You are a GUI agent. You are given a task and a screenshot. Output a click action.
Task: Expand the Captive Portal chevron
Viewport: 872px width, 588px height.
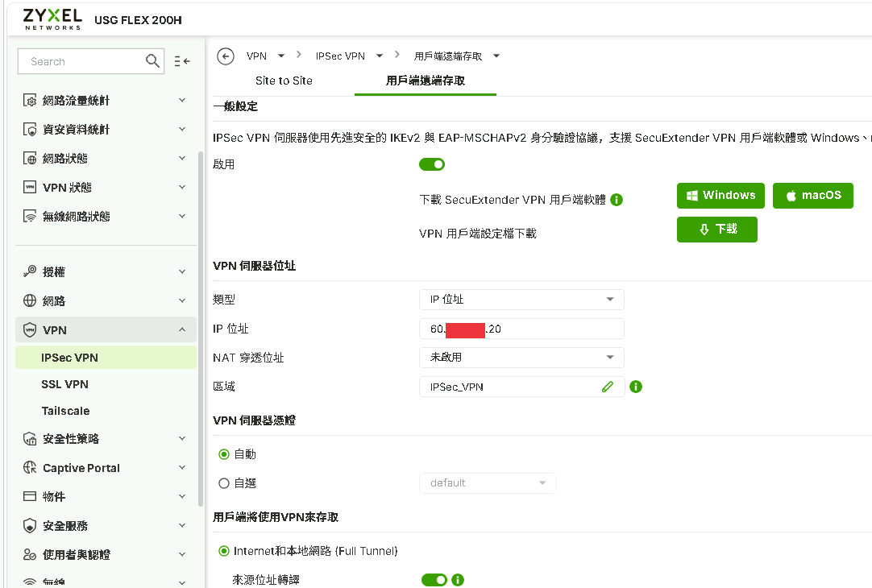pos(182,467)
